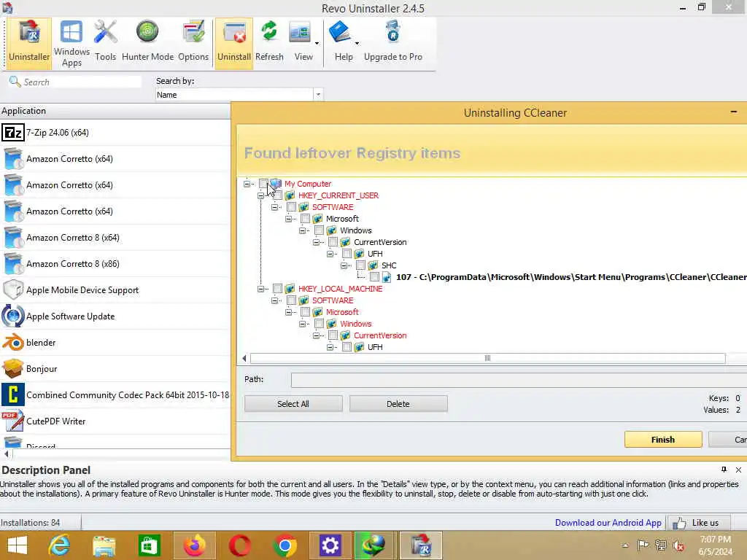Viewport: 747px width, 560px height.
Task: Select the Amazon Corretto 8 (x64) row
Action: point(115,237)
